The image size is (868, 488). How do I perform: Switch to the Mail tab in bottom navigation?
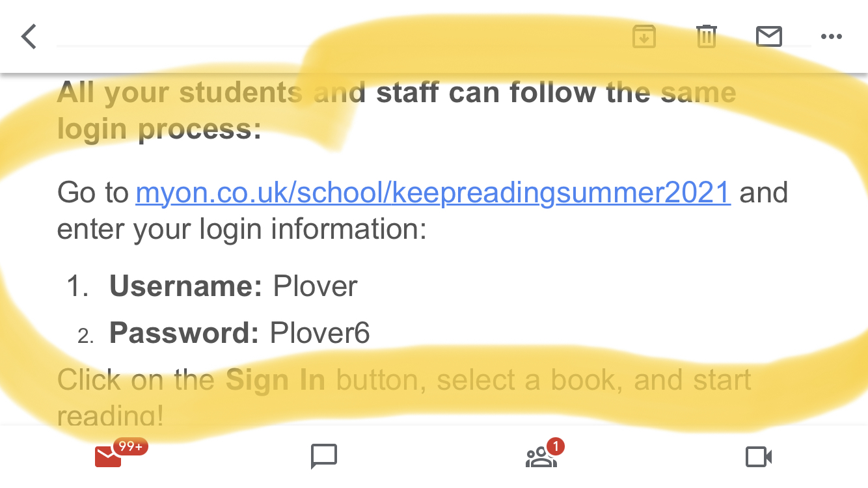109,456
